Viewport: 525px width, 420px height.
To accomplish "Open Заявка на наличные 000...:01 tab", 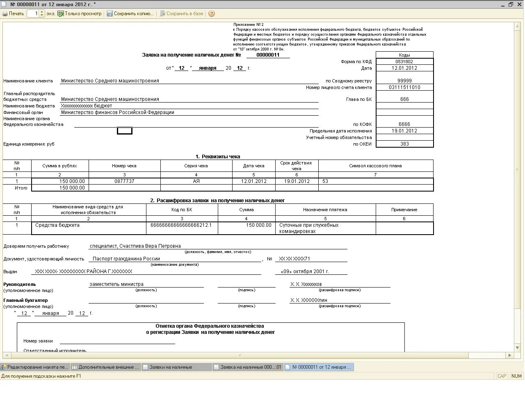I will click(x=248, y=367).
